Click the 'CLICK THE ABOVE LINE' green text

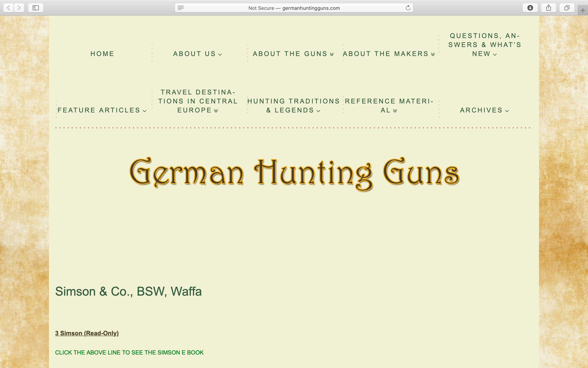pos(129,352)
